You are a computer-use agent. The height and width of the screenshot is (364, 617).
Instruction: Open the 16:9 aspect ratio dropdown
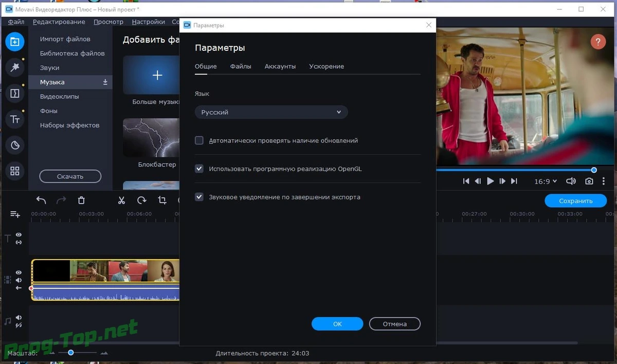tap(546, 181)
